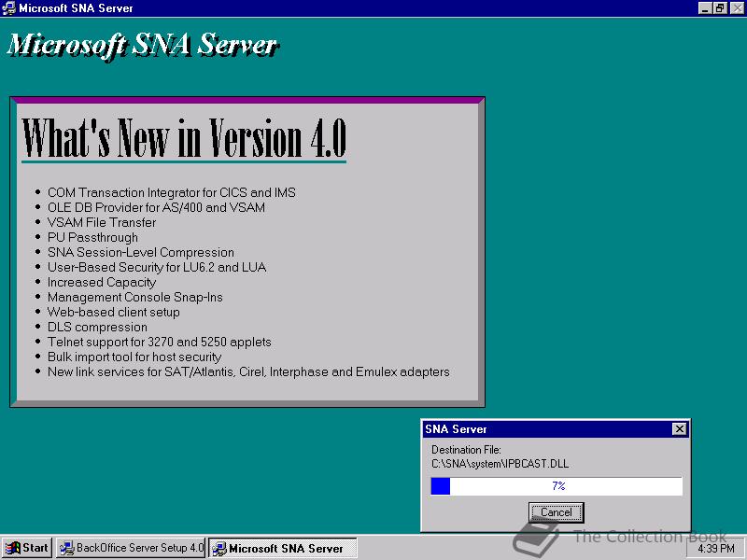The image size is (747, 560).
Task: Click 'Web-based client setup' line
Action: click(x=113, y=313)
